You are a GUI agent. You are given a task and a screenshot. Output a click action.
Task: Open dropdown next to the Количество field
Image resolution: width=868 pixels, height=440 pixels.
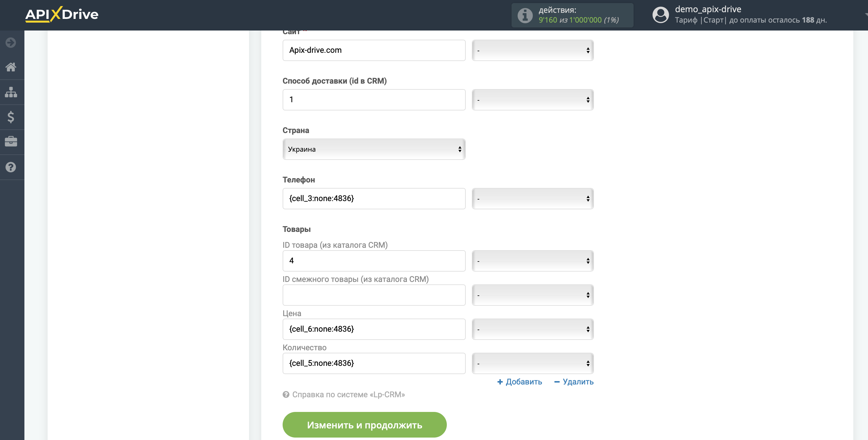click(533, 363)
